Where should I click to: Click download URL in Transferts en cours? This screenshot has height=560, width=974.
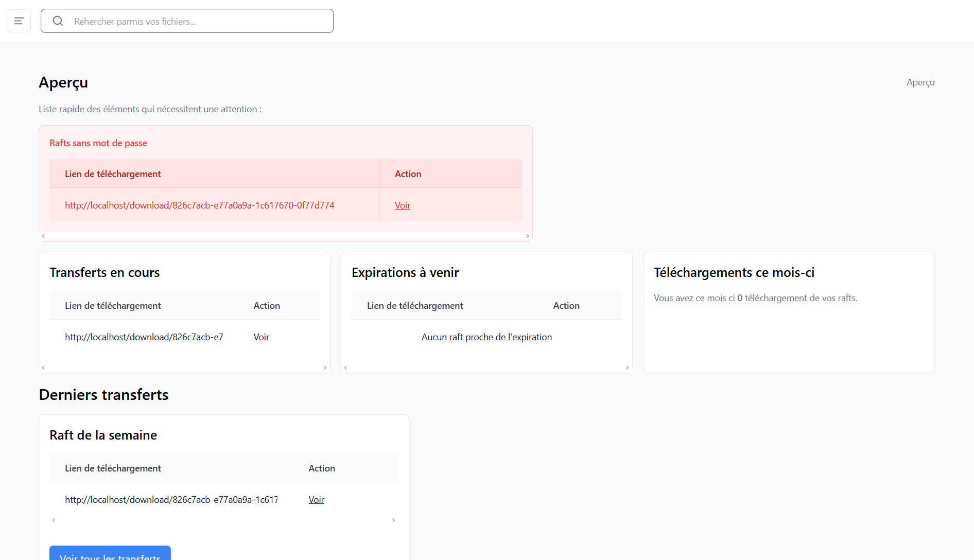coord(144,337)
